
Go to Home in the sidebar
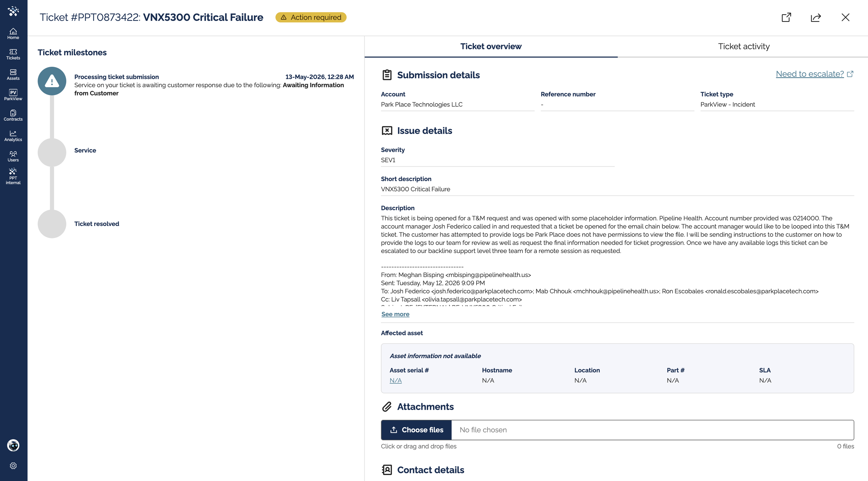13,34
